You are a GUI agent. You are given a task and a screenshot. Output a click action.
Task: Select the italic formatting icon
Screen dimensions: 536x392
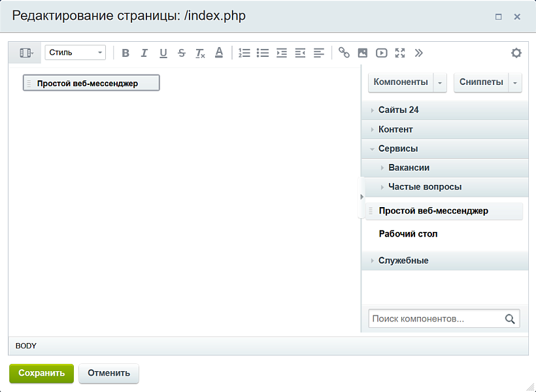(144, 53)
